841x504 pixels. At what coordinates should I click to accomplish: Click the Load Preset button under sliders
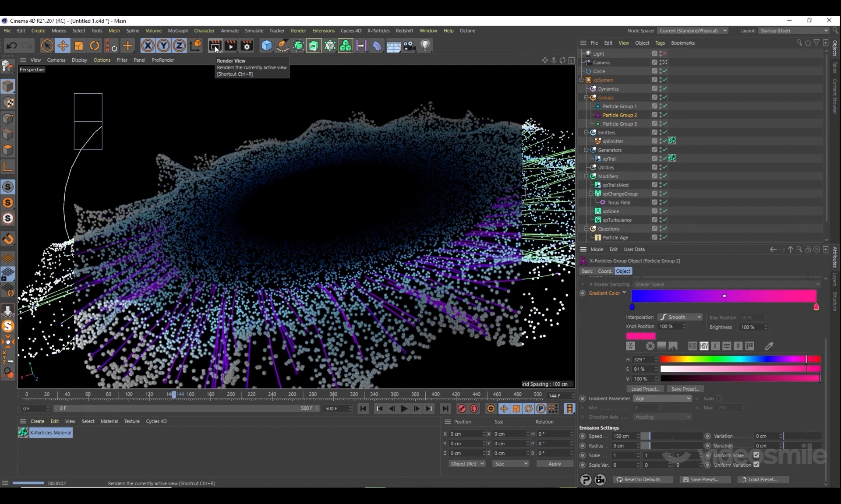point(645,389)
